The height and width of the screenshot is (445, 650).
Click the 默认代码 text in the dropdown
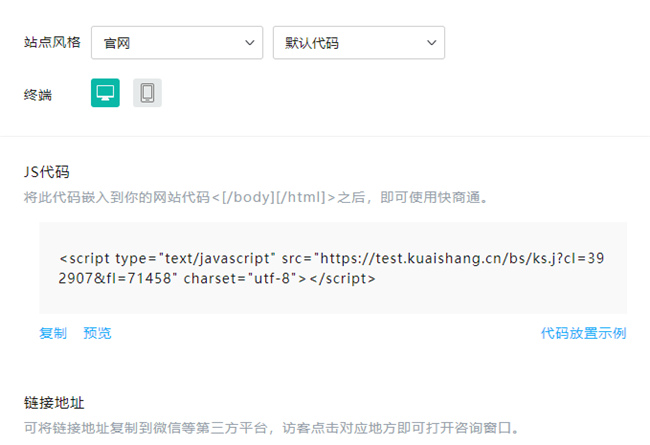[312, 43]
